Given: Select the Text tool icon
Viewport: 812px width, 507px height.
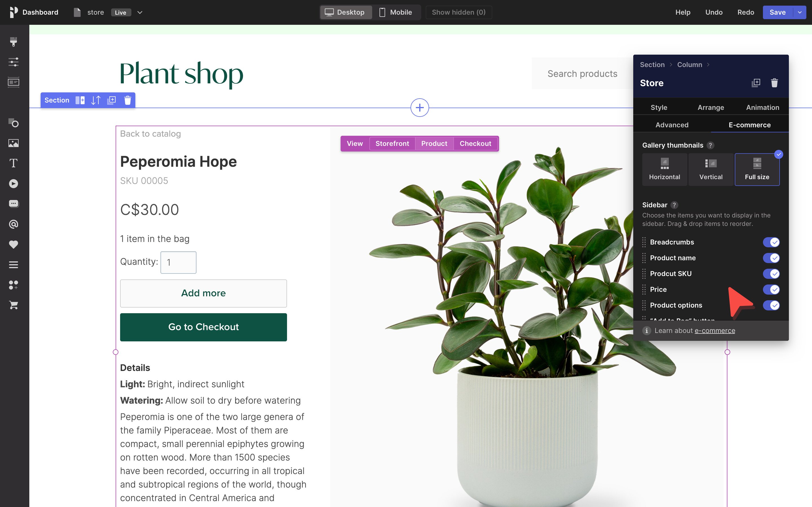Looking at the screenshot, I should pyautogui.click(x=14, y=163).
